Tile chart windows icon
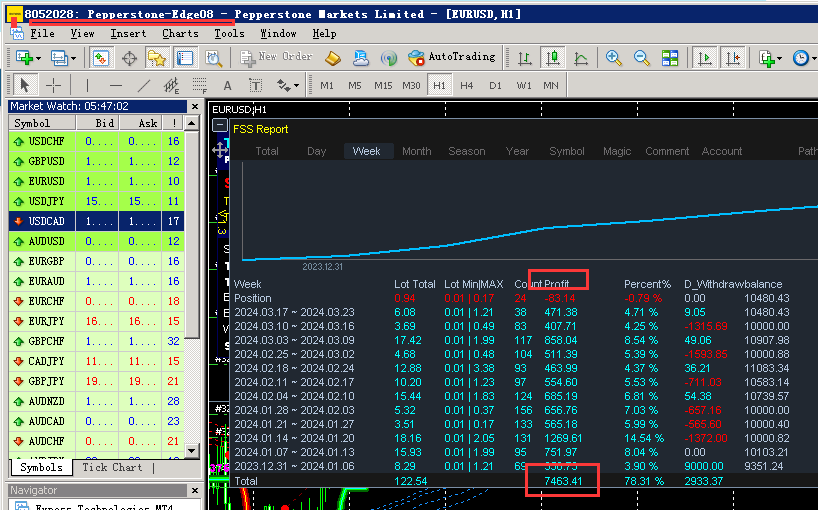This screenshot has width=818, height=510. coord(669,57)
